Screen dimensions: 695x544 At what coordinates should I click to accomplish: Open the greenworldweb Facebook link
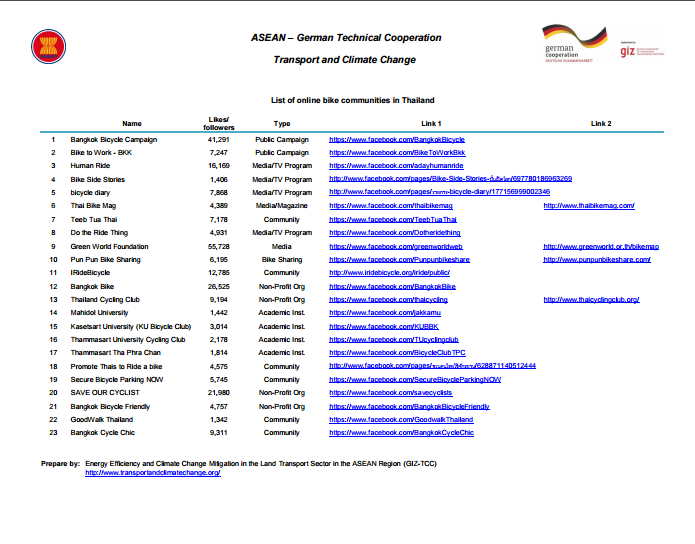(396, 247)
